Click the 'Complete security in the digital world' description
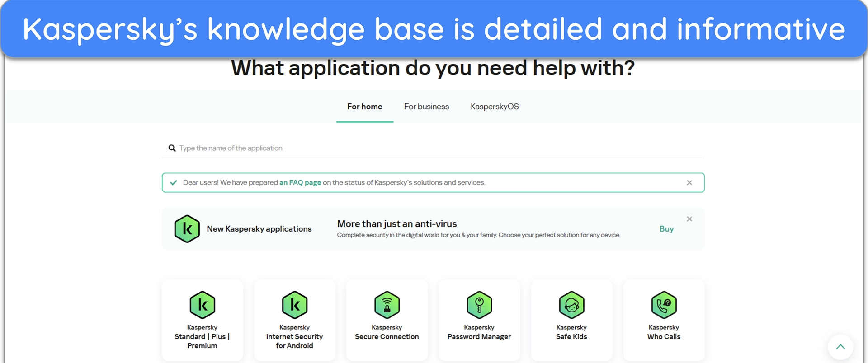 [479, 235]
